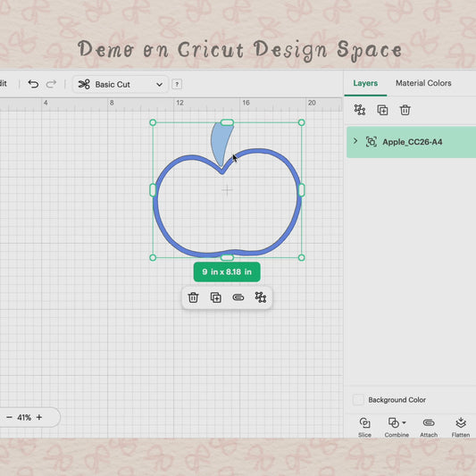The height and width of the screenshot is (476, 476).
Task: Click the Redo arrow icon
Action: (51, 84)
